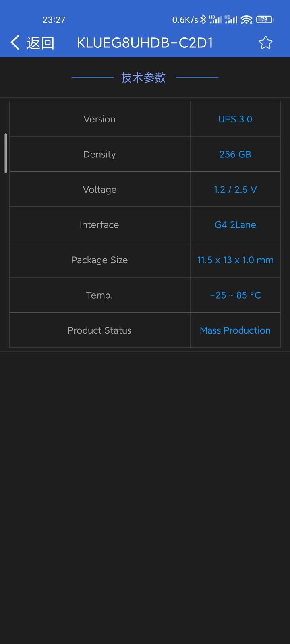This screenshot has height=644, width=290.
Task: Click the Mass Production status value
Action: pos(235,330)
